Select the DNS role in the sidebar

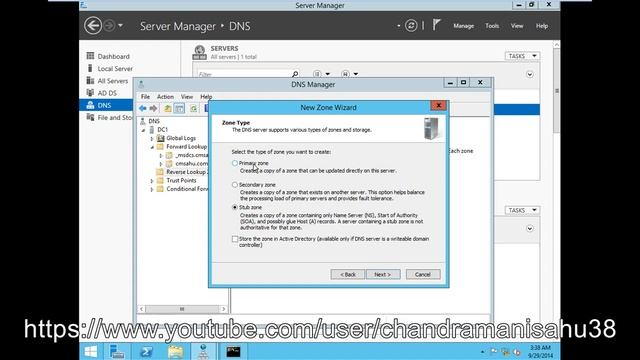(x=106, y=105)
